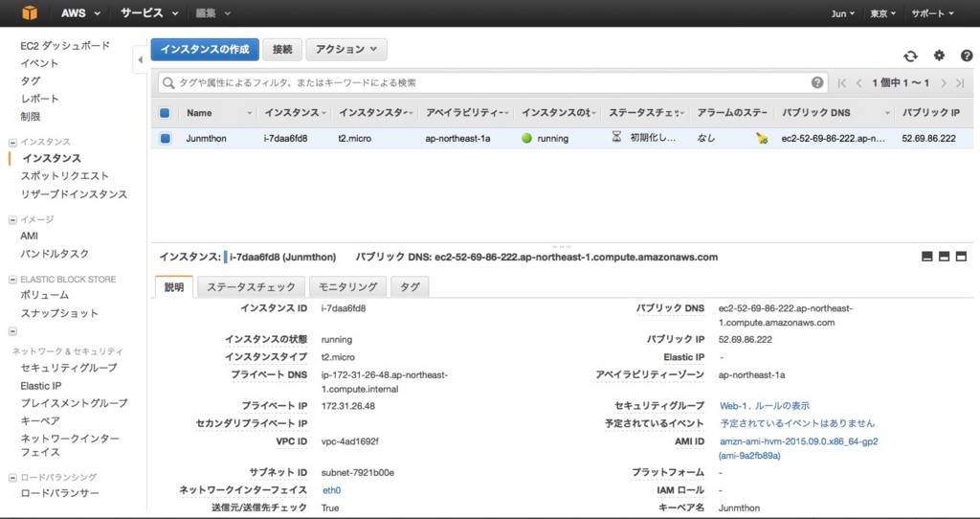Screen dimensions: 980x519
Task: Open the サポート support dropdown
Action: [932, 13]
